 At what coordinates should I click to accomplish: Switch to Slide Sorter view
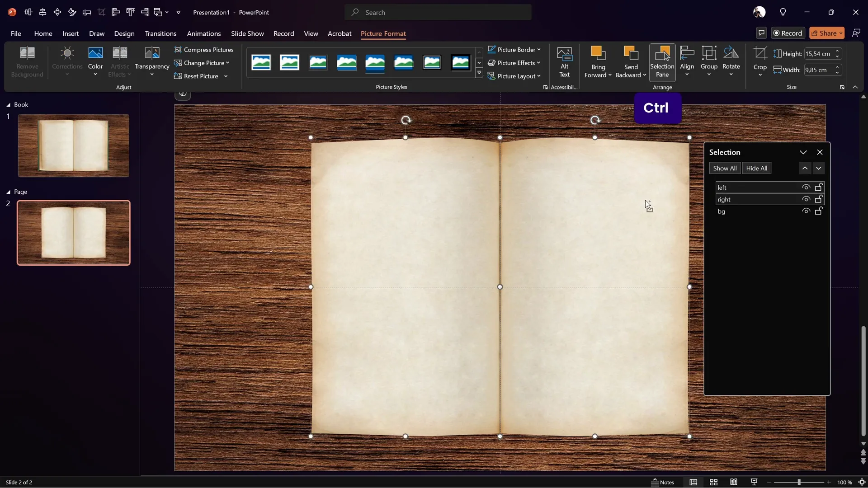tap(713, 482)
